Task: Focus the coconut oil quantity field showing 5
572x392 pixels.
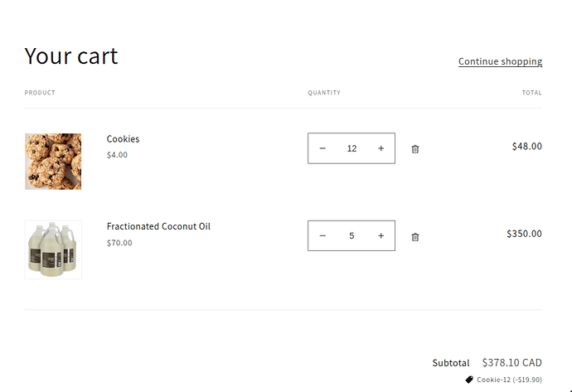Action: [351, 236]
